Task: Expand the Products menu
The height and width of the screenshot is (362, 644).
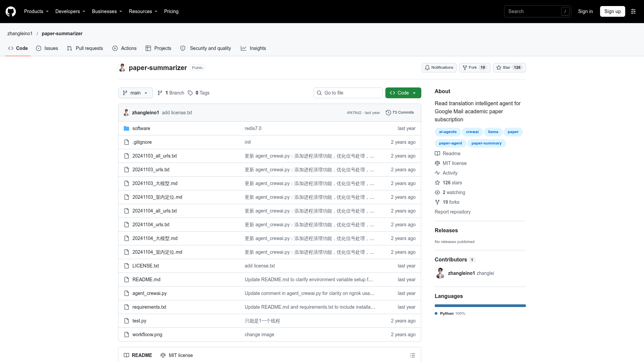Action: 36,11
